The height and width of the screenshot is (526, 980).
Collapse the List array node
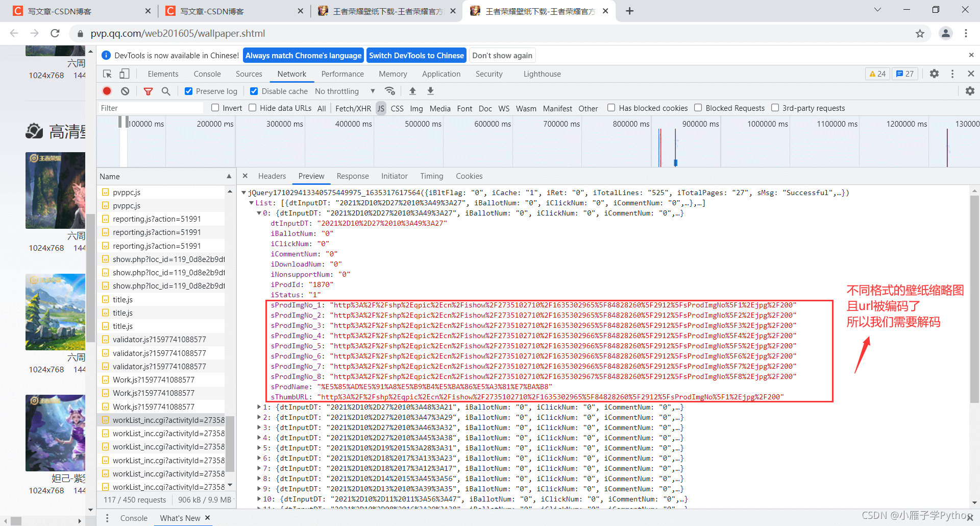pos(251,203)
